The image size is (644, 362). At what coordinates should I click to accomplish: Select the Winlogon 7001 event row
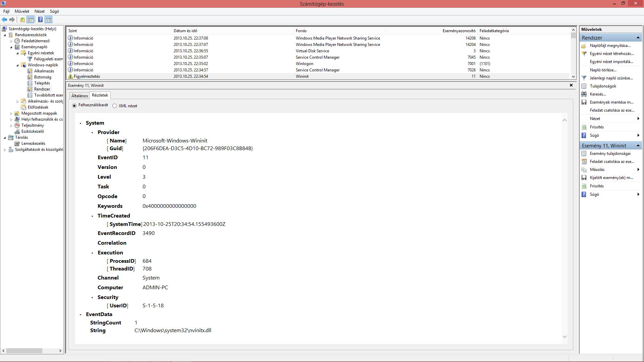point(304,64)
